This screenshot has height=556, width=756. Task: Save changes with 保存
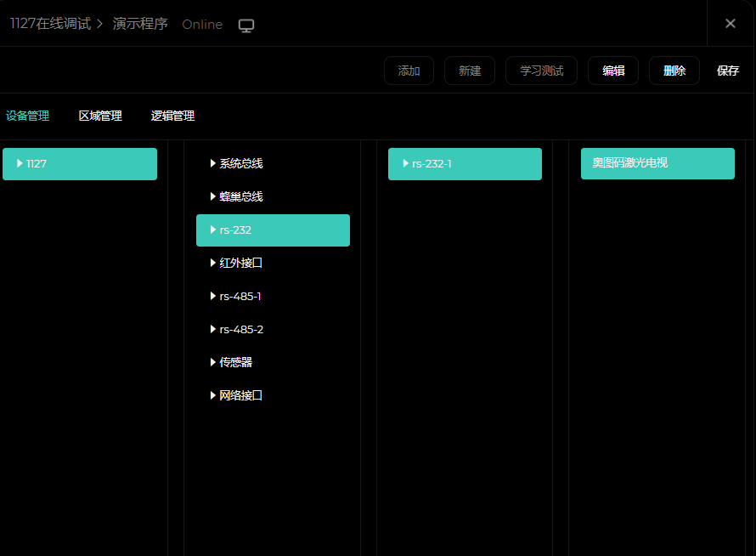[728, 71]
